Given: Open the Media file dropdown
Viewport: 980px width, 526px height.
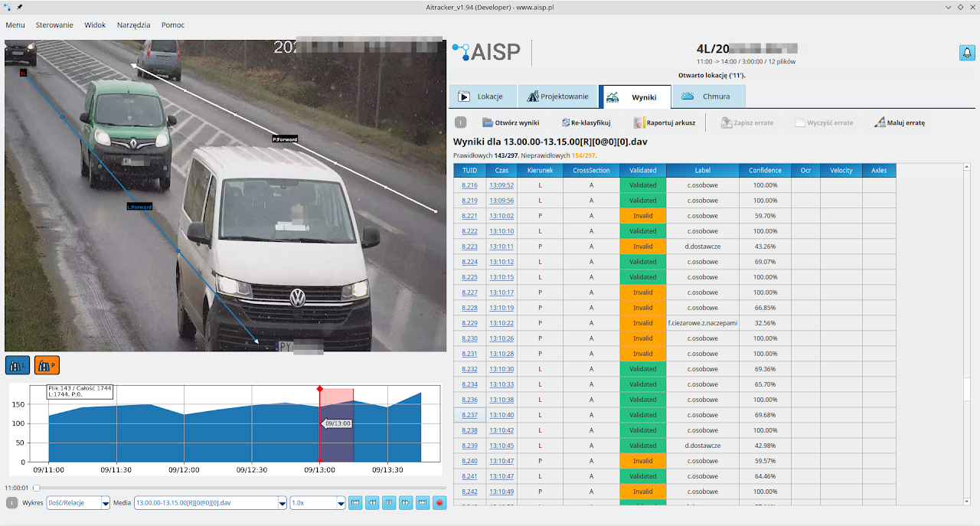Looking at the screenshot, I should [x=211, y=503].
